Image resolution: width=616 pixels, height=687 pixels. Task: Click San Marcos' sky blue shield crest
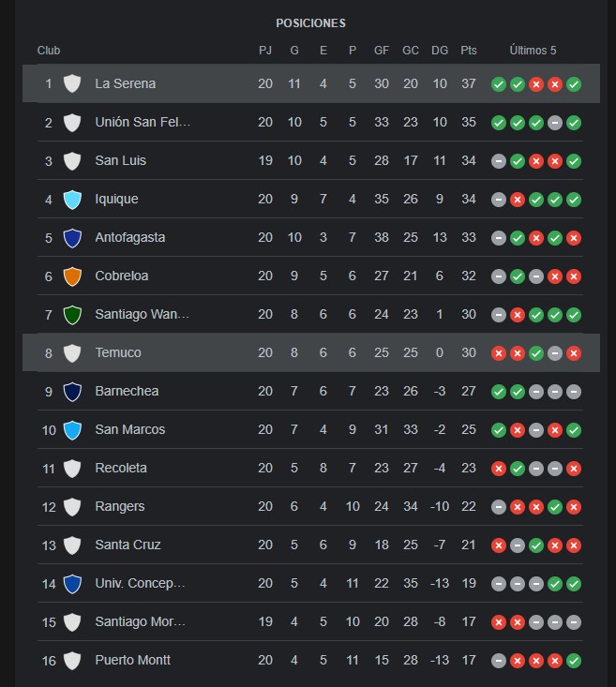(72, 430)
